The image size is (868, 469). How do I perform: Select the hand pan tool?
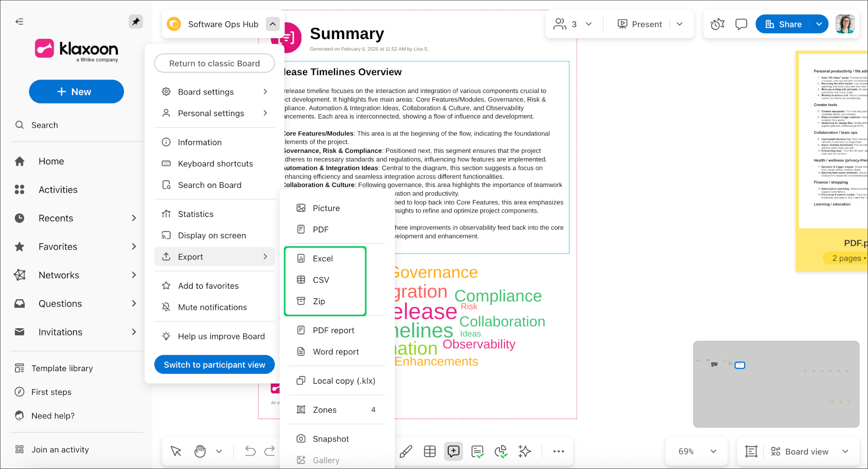pos(200,451)
